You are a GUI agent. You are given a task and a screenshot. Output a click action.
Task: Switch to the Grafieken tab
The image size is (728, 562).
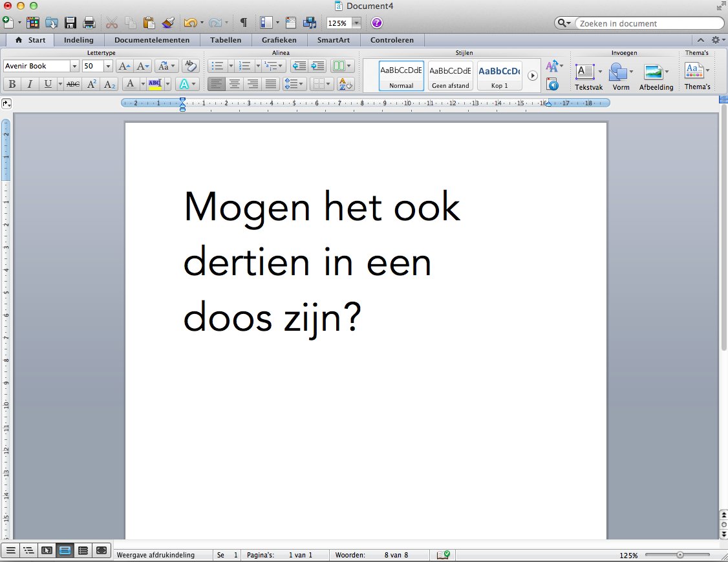click(279, 40)
